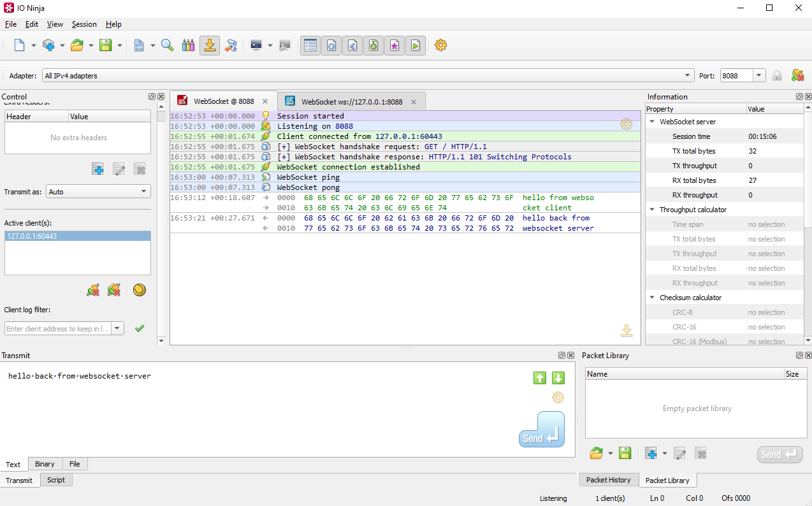Switch to the Packet History tab
812x506 pixels.
point(608,480)
